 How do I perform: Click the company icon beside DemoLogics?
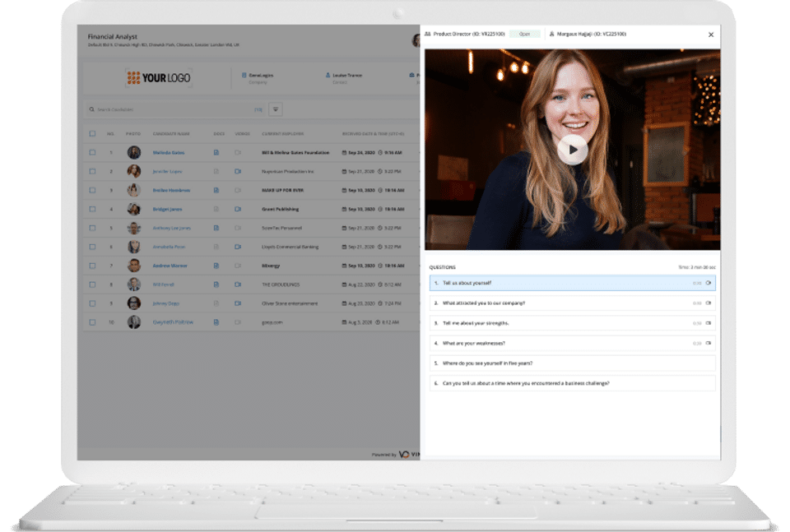pyautogui.click(x=244, y=75)
